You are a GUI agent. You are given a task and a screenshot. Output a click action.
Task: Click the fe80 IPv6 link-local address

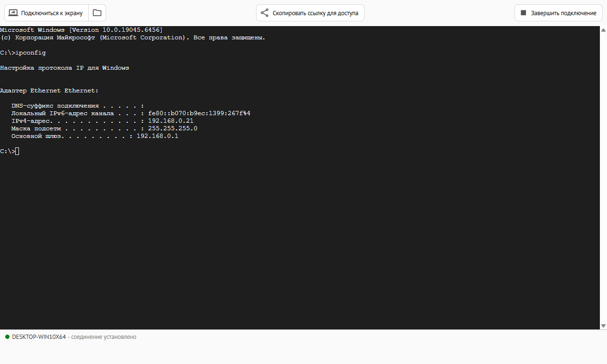199,113
